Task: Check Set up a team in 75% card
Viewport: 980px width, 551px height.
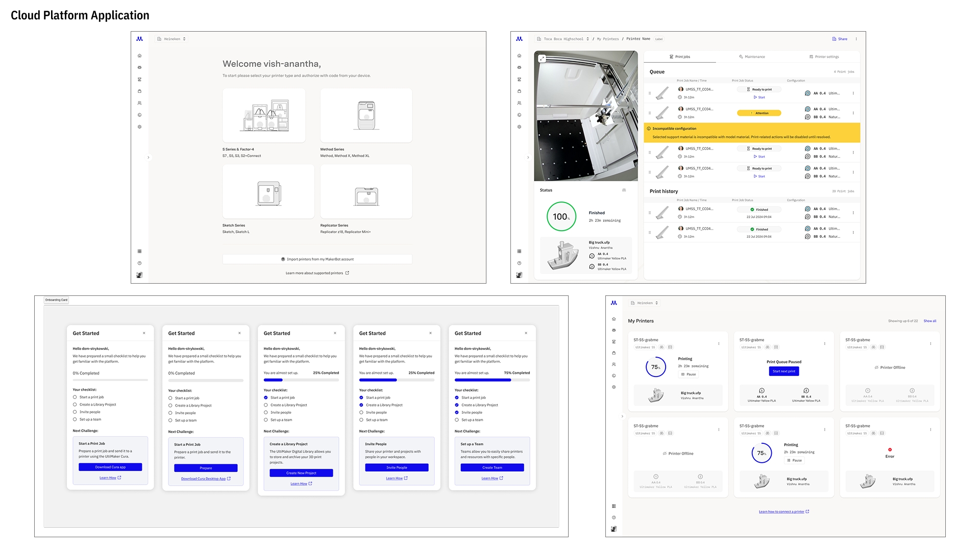Action: coord(457,420)
